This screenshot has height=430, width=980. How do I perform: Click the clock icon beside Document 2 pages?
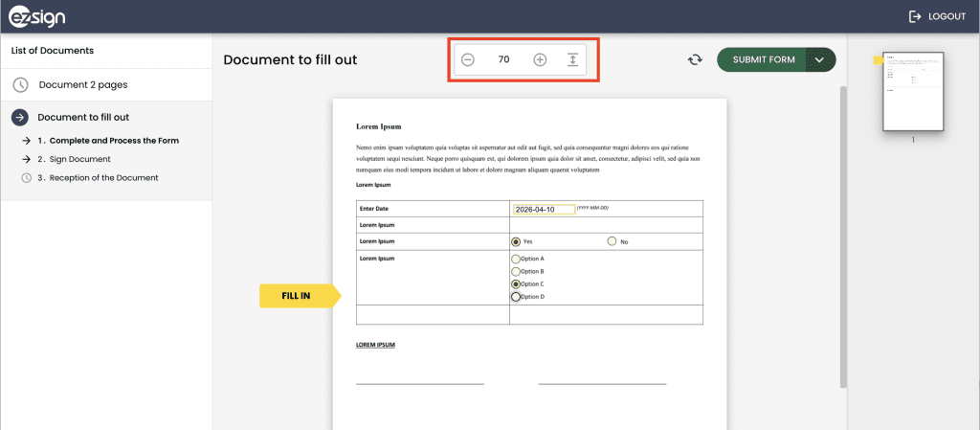[x=20, y=85]
